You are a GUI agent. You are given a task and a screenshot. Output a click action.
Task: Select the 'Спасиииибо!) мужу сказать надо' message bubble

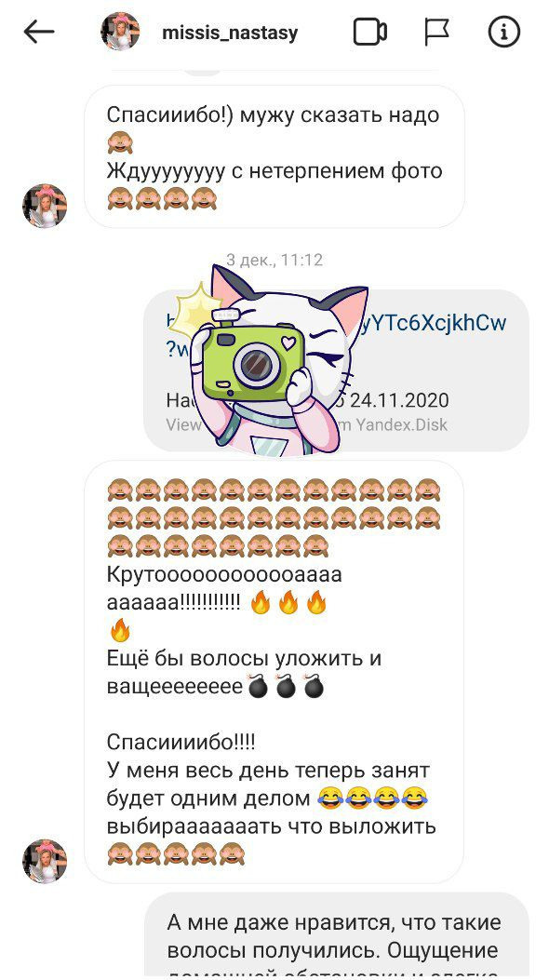pyautogui.click(x=274, y=157)
